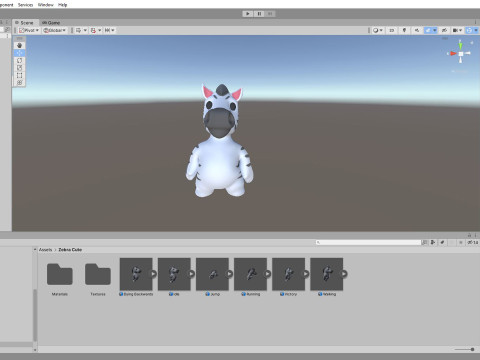The width and height of the screenshot is (480, 360).
Task: Select the Rect transform tool
Action: (x=19, y=75)
